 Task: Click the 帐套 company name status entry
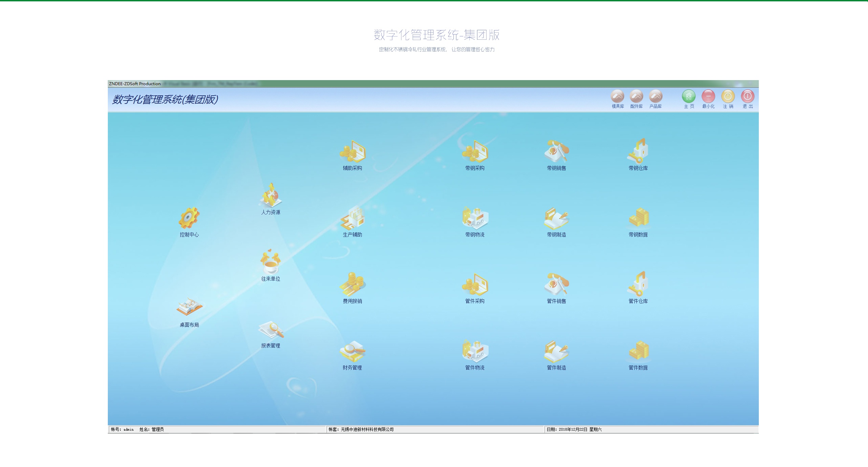pos(361,429)
